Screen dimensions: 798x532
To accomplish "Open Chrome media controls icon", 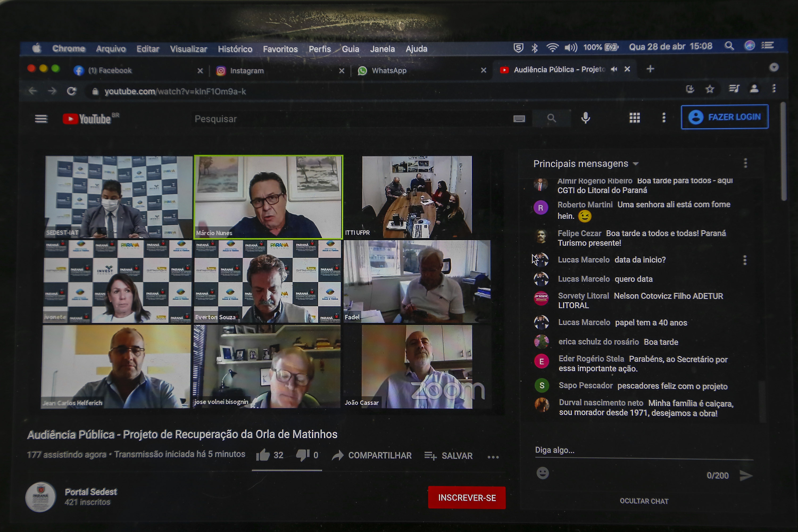I will tap(734, 89).
